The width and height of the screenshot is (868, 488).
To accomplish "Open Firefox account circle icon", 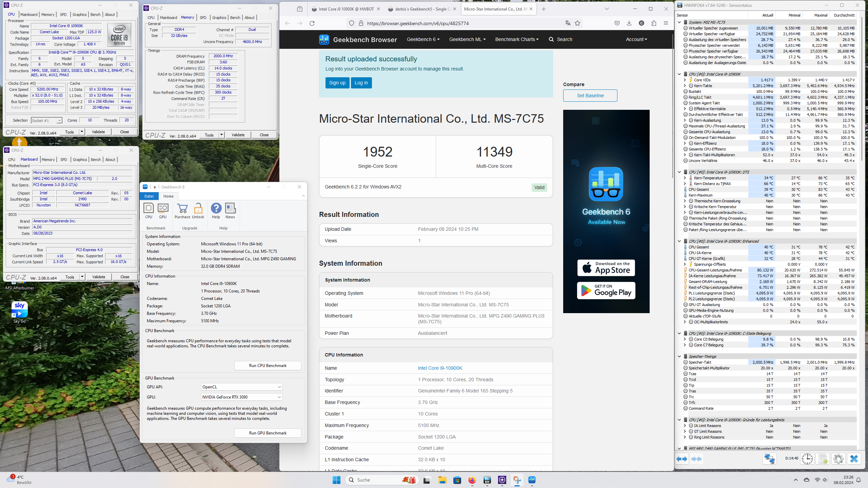I will click(x=641, y=23).
